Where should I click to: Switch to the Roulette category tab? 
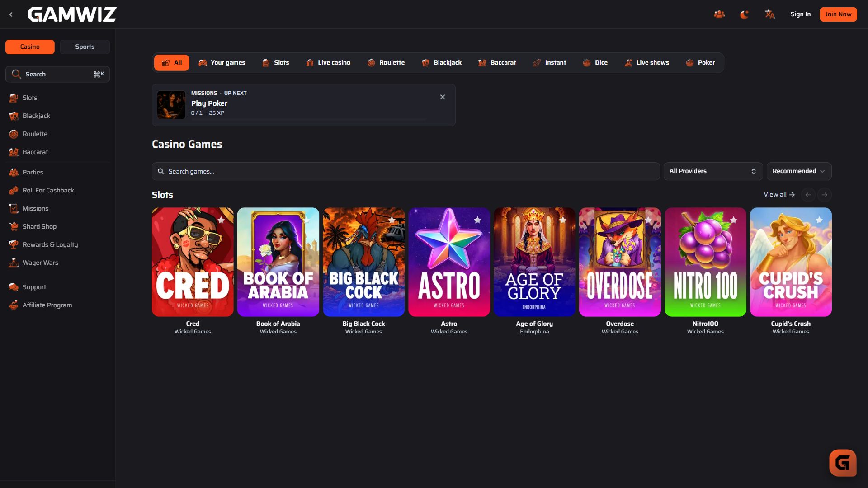pyautogui.click(x=386, y=63)
